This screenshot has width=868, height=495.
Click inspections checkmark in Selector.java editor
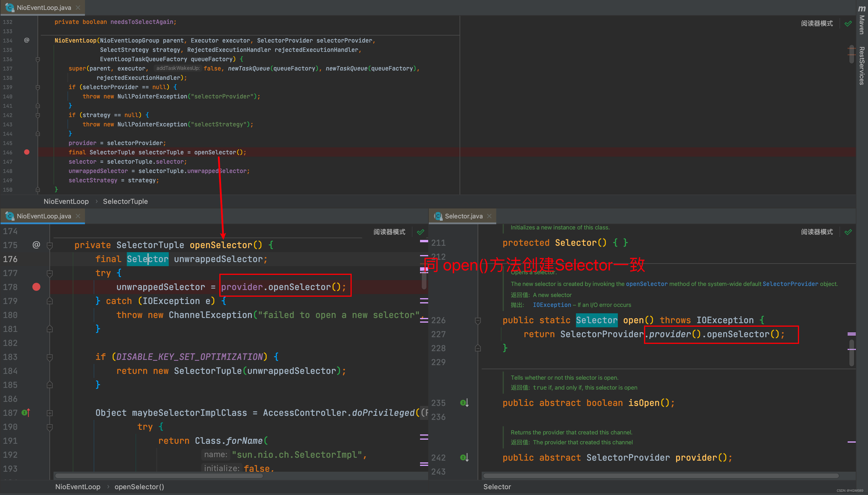[x=848, y=232]
